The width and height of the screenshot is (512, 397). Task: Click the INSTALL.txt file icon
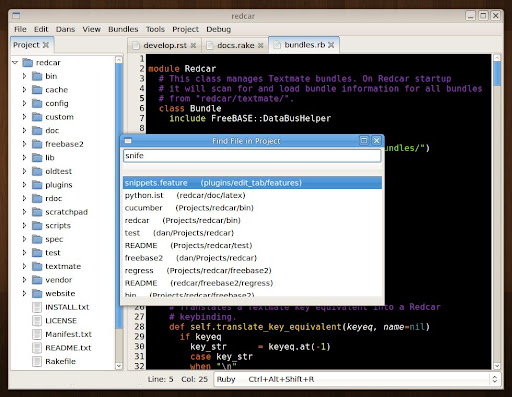click(x=37, y=307)
